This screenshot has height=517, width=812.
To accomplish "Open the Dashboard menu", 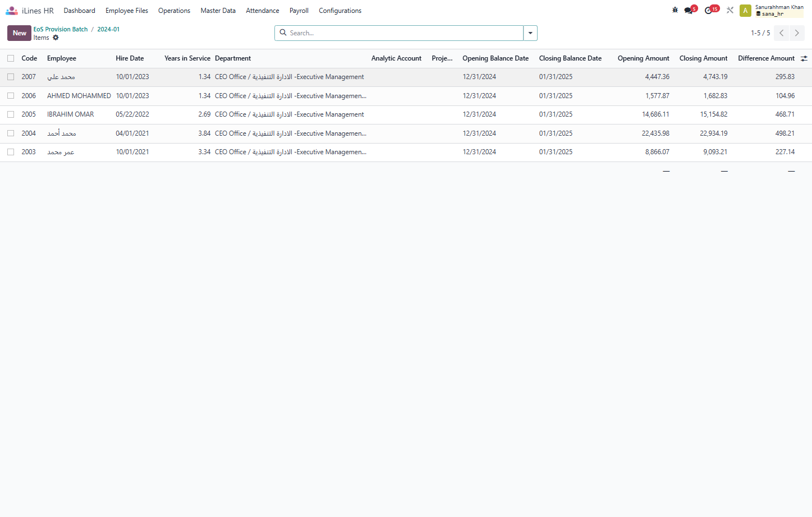I will (x=80, y=11).
